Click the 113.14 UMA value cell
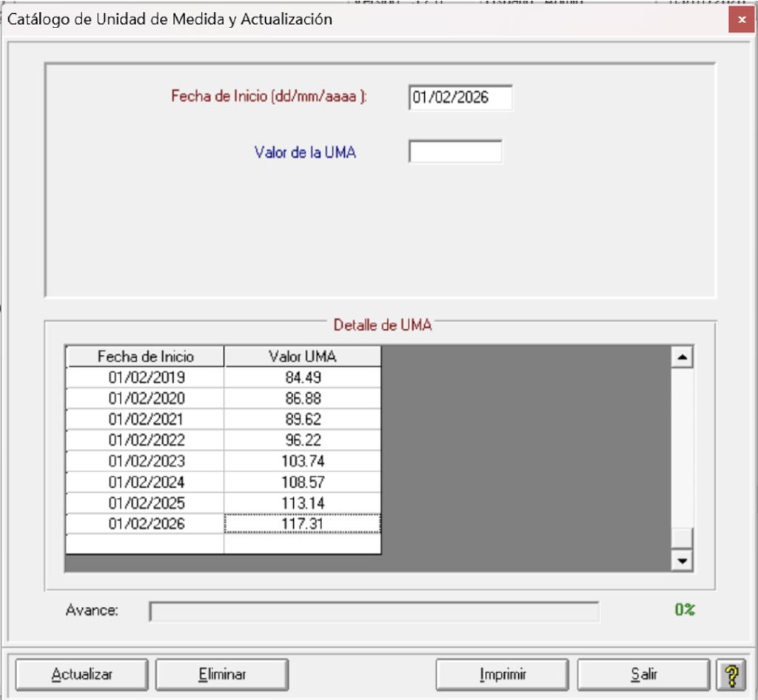This screenshot has width=758, height=700. (303, 503)
